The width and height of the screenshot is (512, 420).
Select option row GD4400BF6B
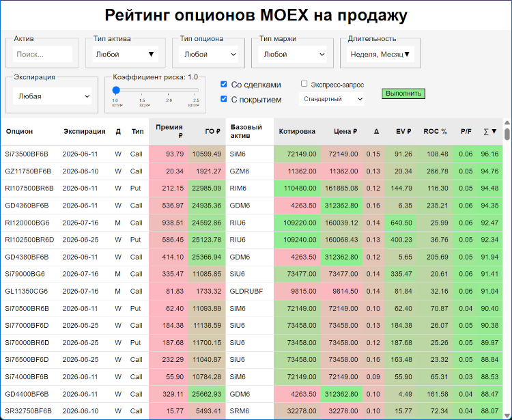tap(251, 394)
